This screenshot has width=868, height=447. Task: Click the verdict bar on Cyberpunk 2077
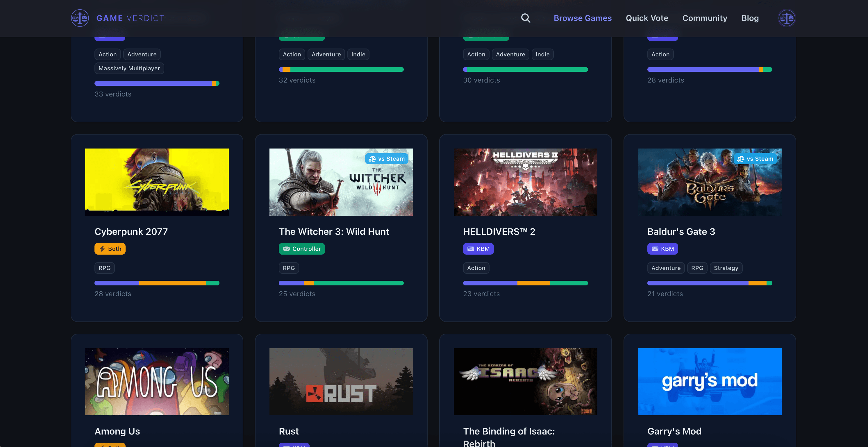coord(157,283)
